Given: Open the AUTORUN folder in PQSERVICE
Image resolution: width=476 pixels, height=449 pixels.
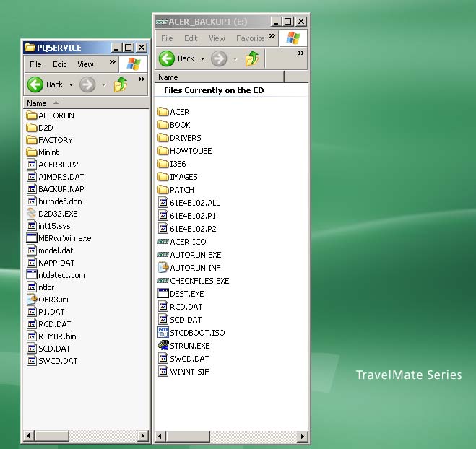Looking at the screenshot, I should pyautogui.click(x=50, y=115).
